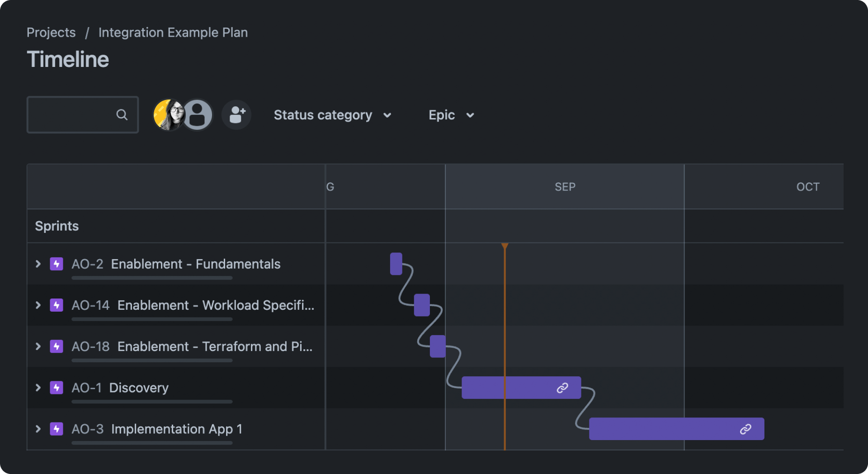Click the AO-14 progress bar

pyautogui.click(x=152, y=319)
